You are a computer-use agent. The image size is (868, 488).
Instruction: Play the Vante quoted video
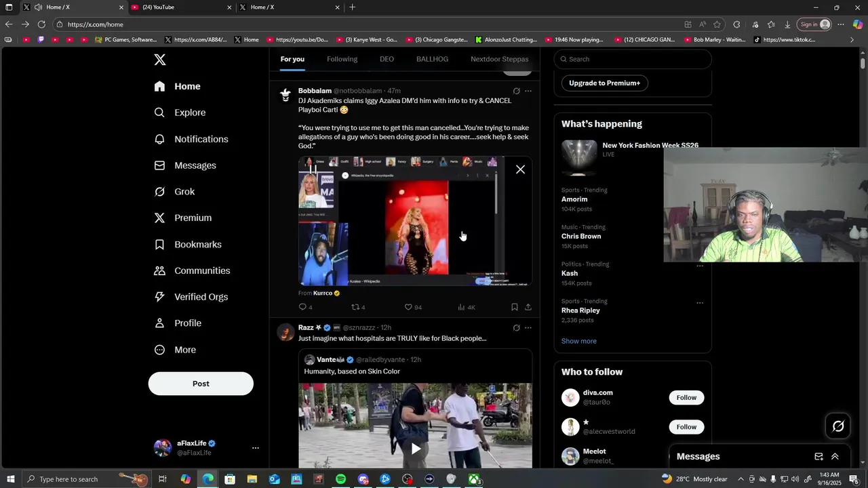416,448
